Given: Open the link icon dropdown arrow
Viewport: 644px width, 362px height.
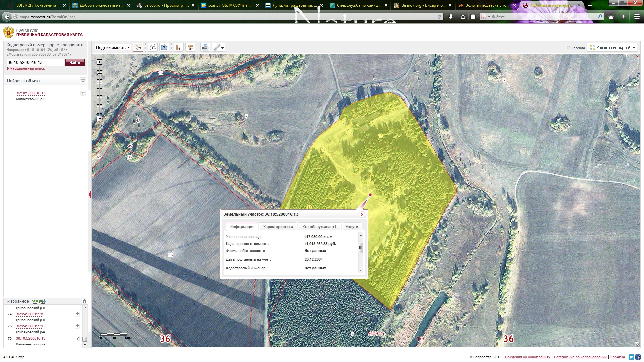Looking at the screenshot, I should pyautogui.click(x=222, y=48).
